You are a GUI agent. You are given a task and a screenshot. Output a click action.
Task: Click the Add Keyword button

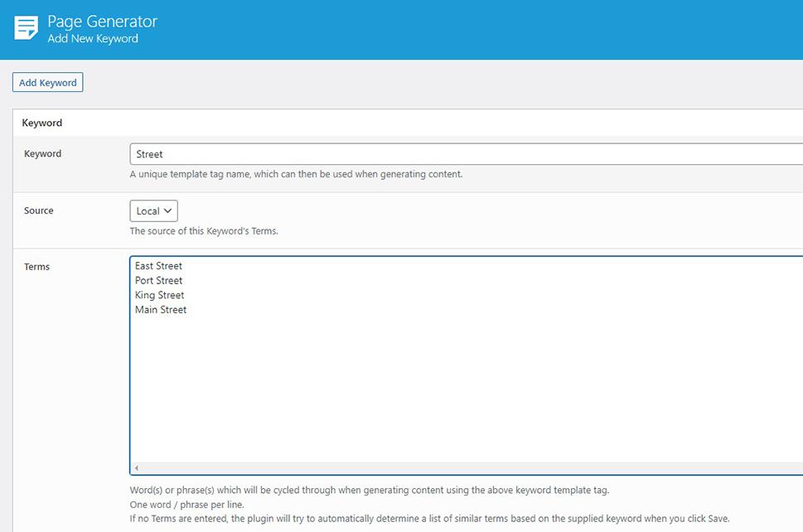pos(47,82)
